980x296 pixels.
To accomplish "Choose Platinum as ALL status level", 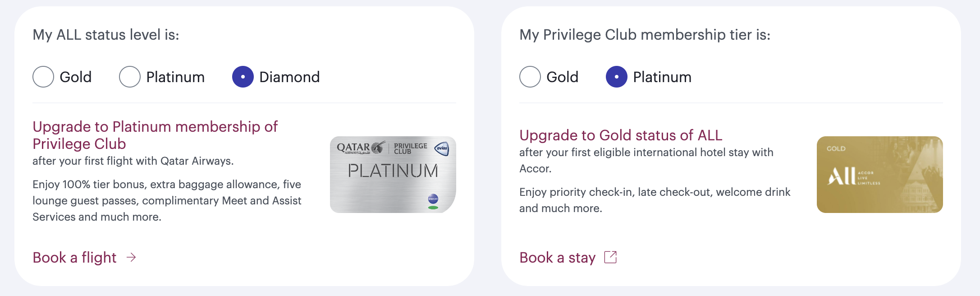I will coord(130,77).
